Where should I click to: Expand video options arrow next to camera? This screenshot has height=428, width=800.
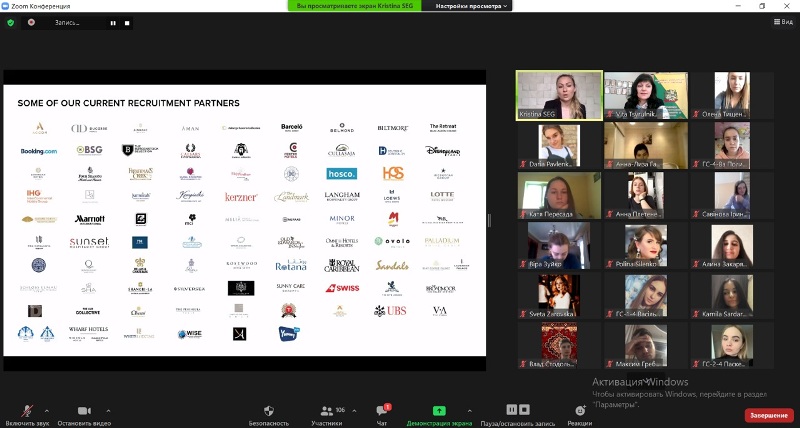(108, 411)
